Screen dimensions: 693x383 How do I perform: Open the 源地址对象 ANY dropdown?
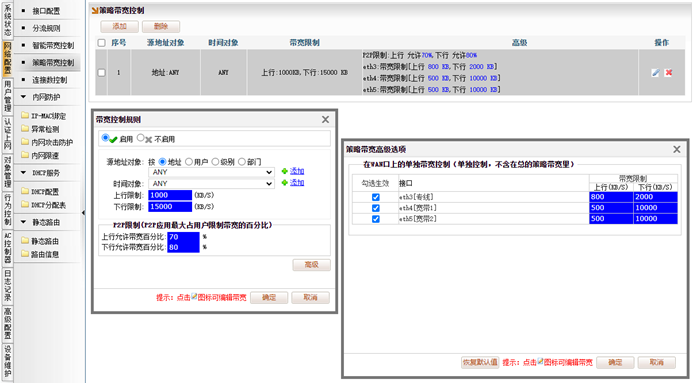click(212, 172)
